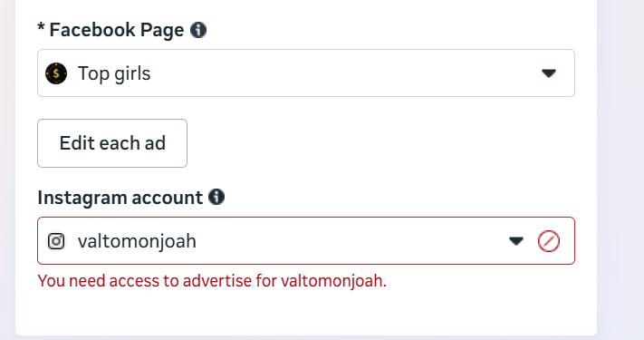Open the Top girls page selector
This screenshot has height=340, width=644.
click(306, 73)
